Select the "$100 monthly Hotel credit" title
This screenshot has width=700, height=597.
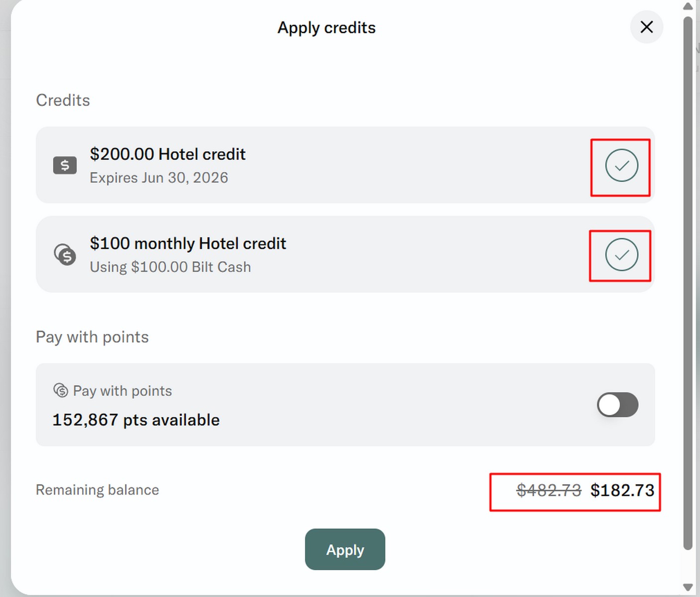tap(188, 243)
